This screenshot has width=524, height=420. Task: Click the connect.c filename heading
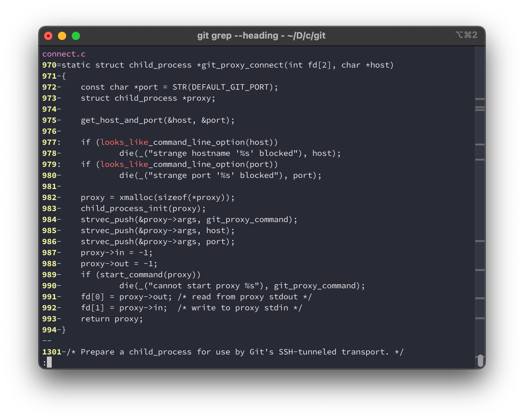click(x=64, y=54)
